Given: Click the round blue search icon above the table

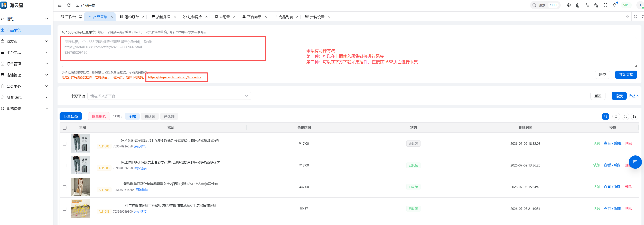Looking at the screenshot, I should 605,116.
